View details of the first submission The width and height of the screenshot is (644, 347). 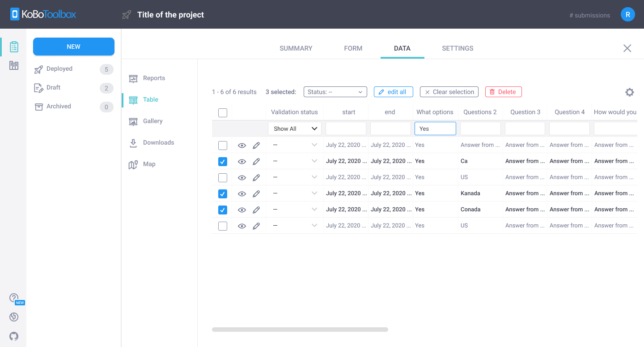242,145
